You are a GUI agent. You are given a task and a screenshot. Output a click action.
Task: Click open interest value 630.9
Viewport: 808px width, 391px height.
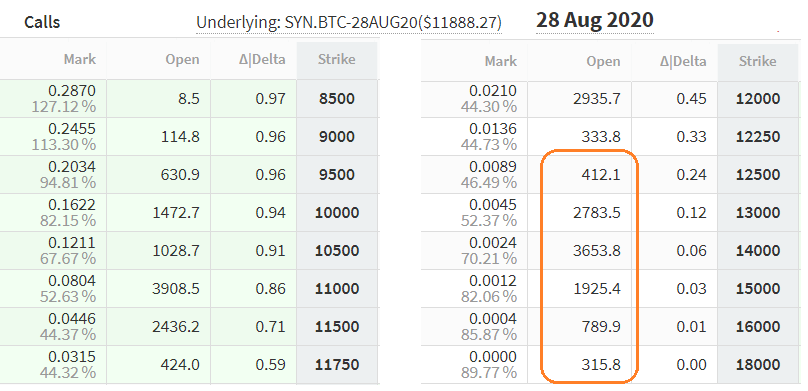pos(180,175)
